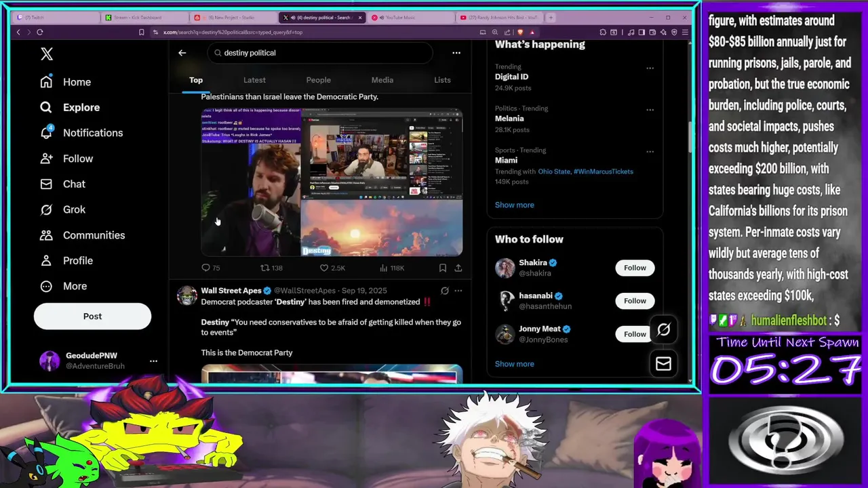
Task: Open the Destiny stream video thumbnail
Action: pyautogui.click(x=332, y=182)
